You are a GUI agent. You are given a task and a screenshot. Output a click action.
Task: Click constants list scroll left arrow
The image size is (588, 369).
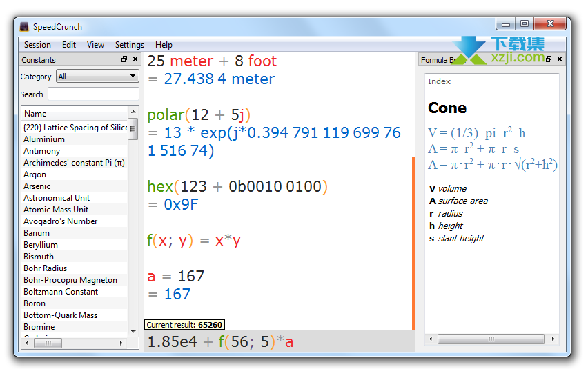coord(27,343)
